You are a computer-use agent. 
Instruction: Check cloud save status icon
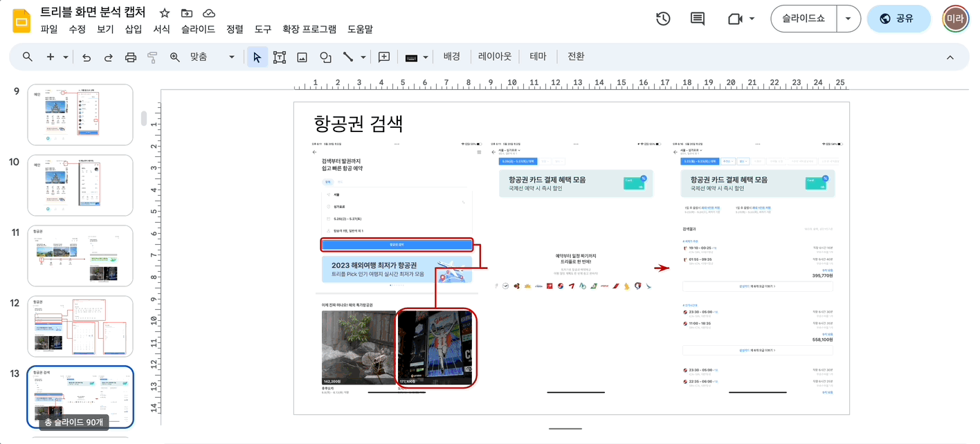[208, 13]
